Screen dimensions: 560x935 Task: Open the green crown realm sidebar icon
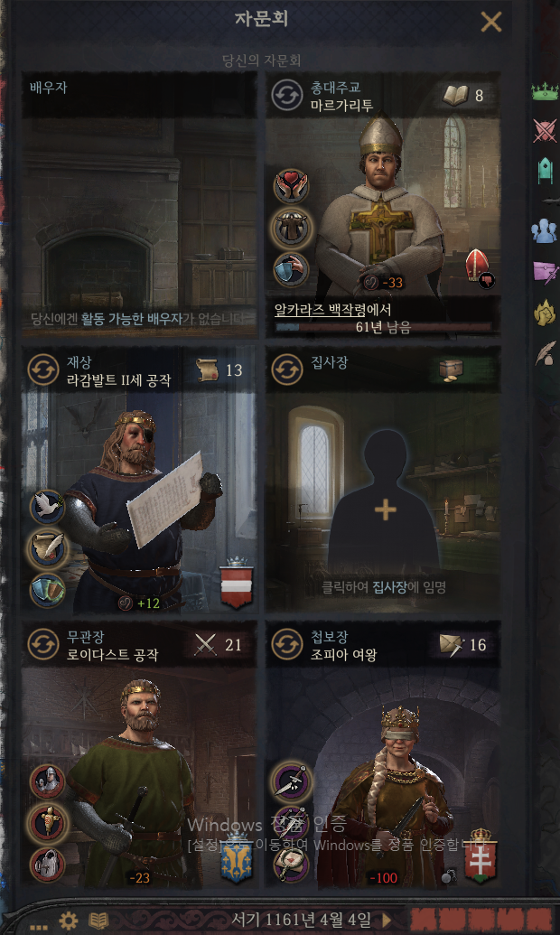[545, 92]
